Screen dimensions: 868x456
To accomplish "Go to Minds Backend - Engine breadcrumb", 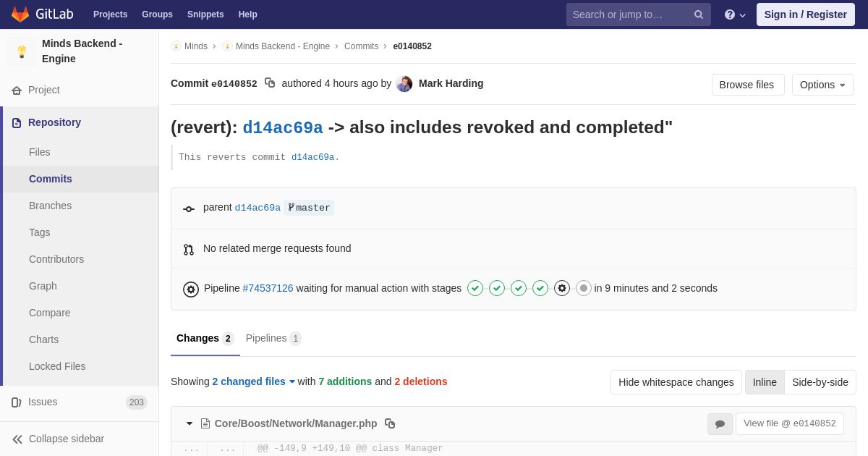I will tap(283, 46).
